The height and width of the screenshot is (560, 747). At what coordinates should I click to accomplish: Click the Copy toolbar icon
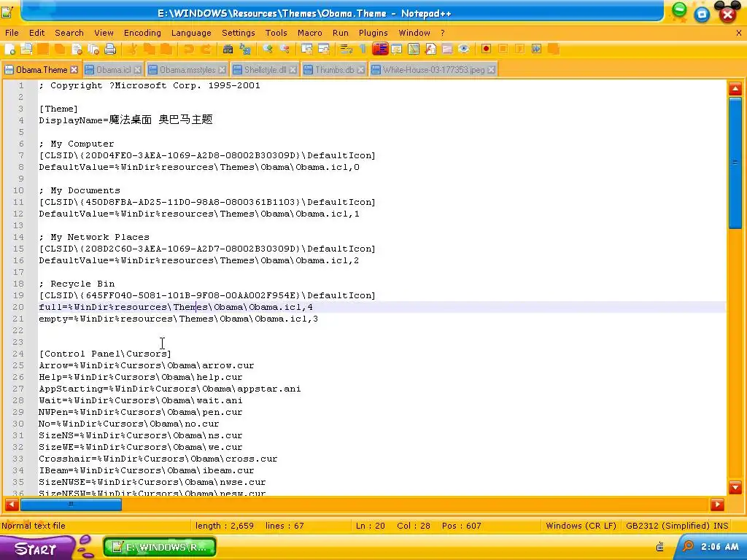coord(149,49)
